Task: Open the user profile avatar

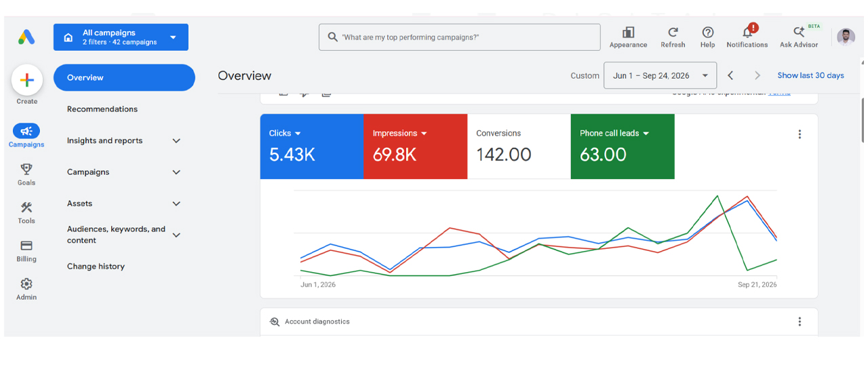Action: (x=846, y=37)
